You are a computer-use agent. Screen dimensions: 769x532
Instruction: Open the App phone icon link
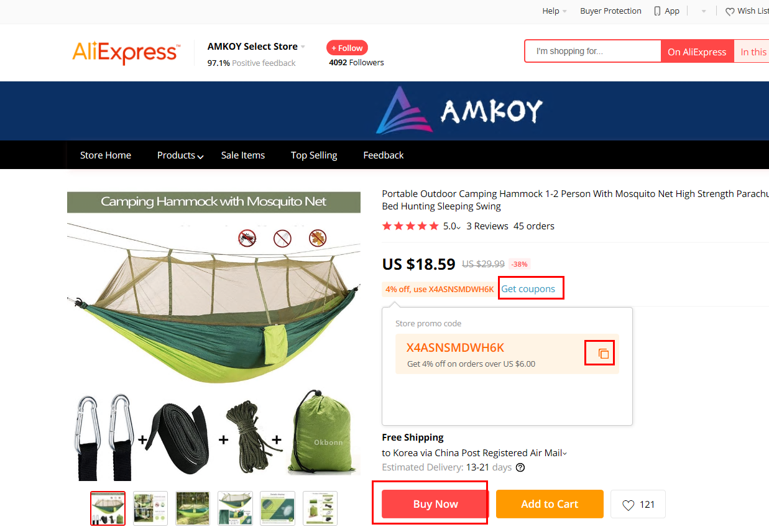[657, 11]
